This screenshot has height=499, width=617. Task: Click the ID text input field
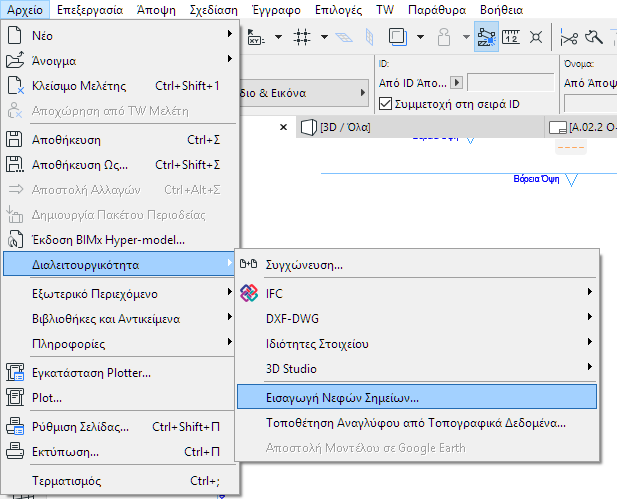510,83
